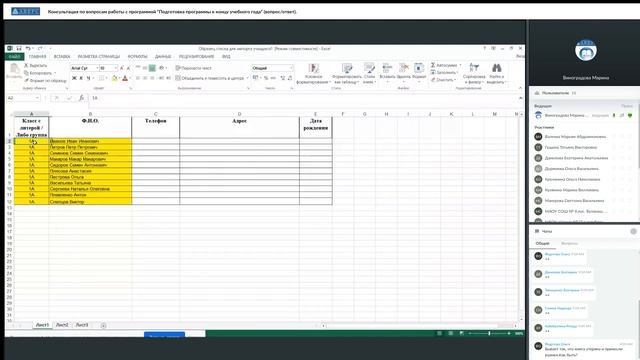Open the number format dropdown (Общий)
Viewport: 640px width, 360px height.
(x=291, y=68)
